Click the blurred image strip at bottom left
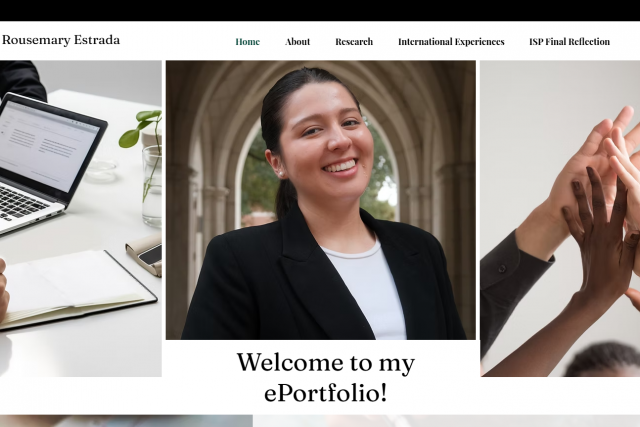 coord(126,421)
